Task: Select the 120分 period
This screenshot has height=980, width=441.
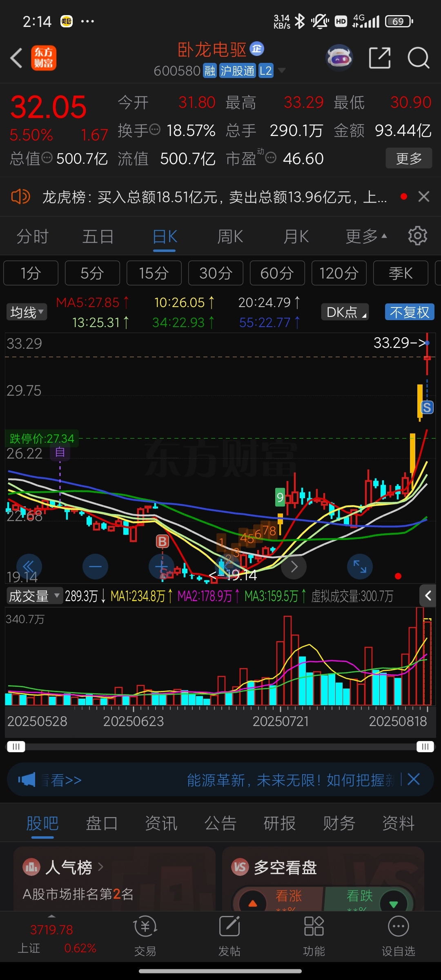Action: [339, 273]
